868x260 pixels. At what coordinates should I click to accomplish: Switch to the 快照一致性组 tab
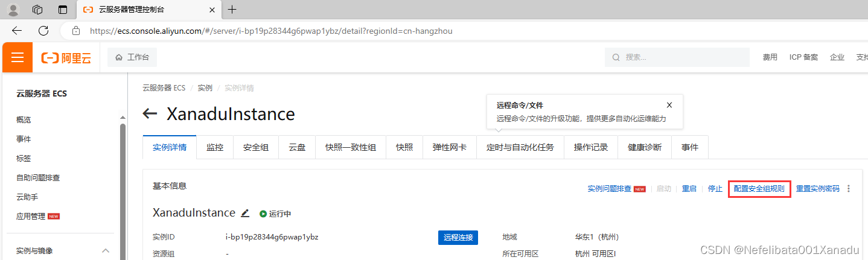(351, 147)
